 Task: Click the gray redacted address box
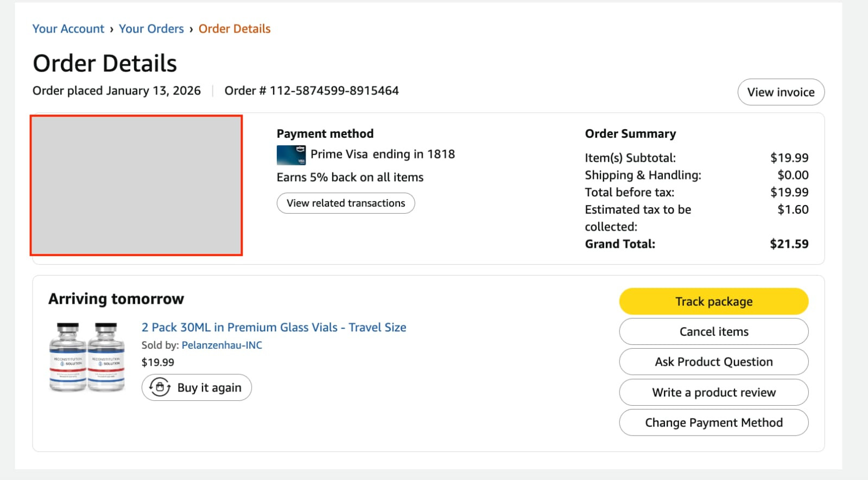click(x=136, y=185)
